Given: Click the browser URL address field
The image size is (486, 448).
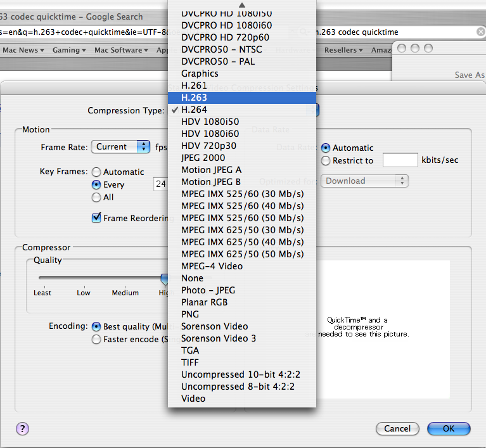Looking at the screenshot, I should (84, 32).
